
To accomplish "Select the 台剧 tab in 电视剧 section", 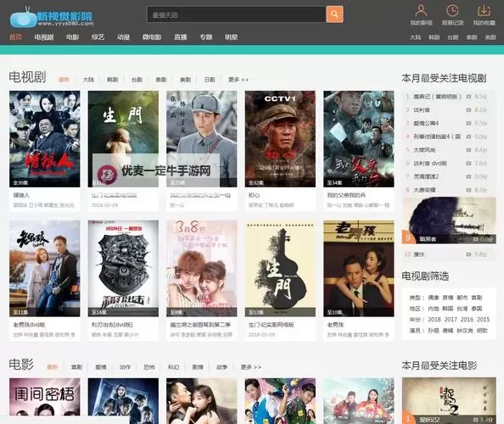I will 137,80.
